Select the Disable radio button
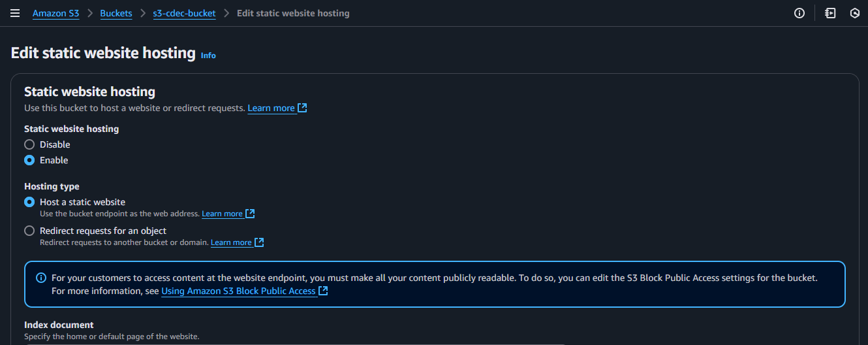 29,144
